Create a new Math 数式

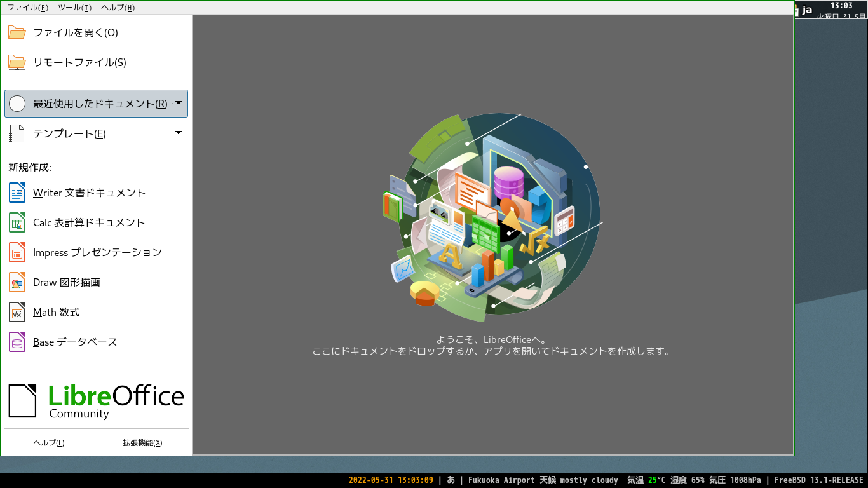pyautogui.click(x=96, y=312)
